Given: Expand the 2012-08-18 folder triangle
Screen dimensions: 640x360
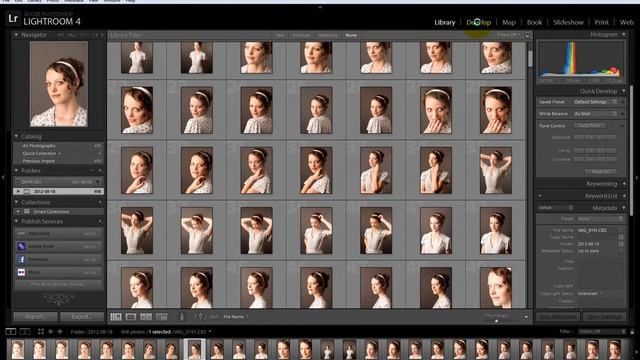Looking at the screenshot, I should tap(18, 191).
